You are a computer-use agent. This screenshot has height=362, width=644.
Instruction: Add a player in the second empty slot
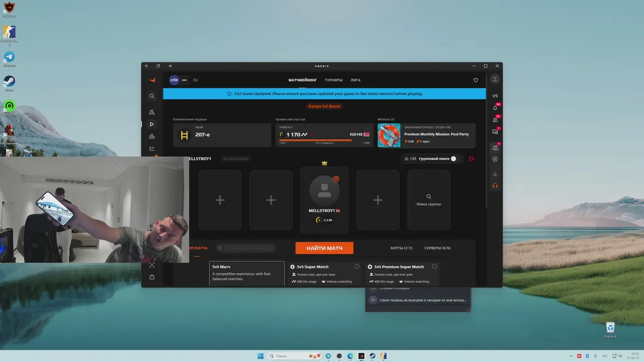click(271, 200)
